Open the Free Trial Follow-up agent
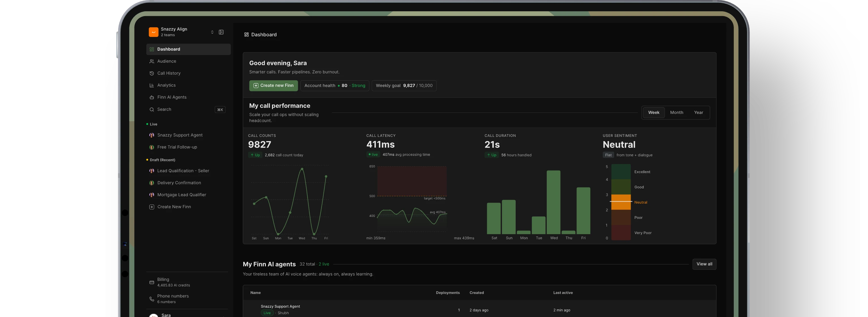Screen dimensions: 868x317 (x=188, y=147)
